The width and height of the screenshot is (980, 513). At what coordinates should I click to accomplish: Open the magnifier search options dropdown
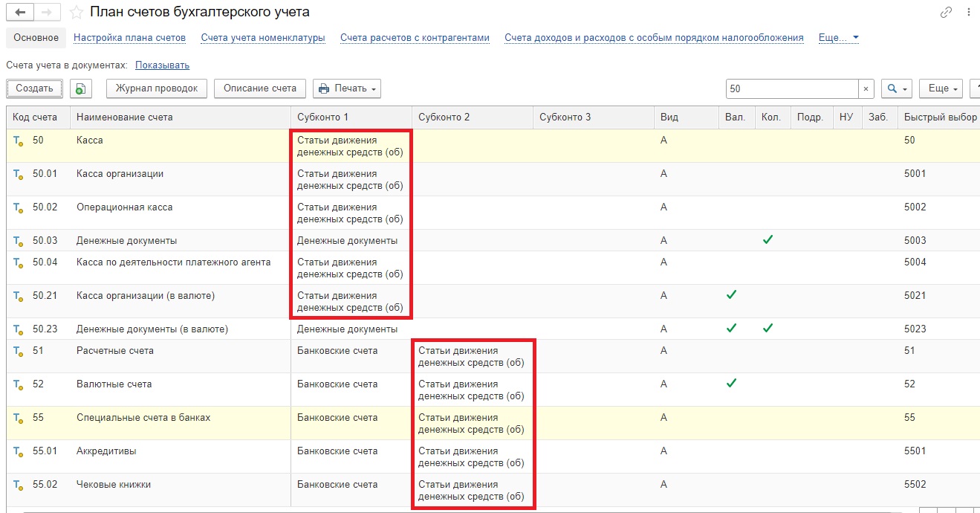tap(897, 88)
